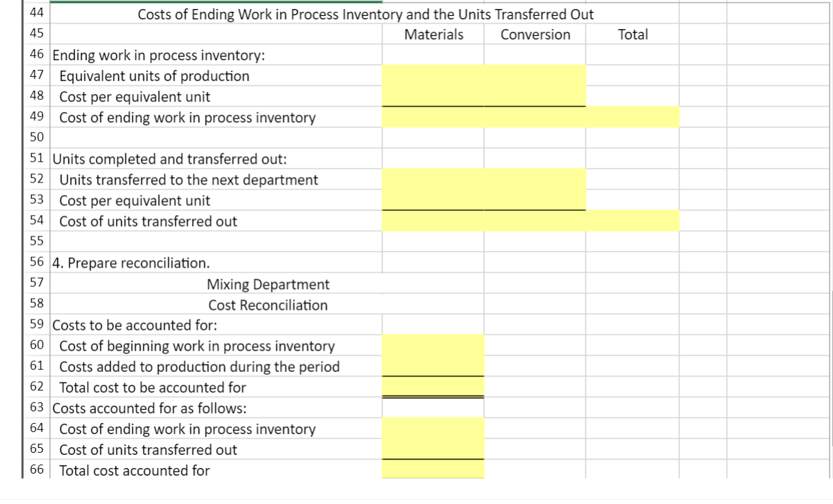Image resolution: width=833 pixels, height=504 pixels.
Task: Click reconciliation cell for Cost of units transferred out
Action: point(433,449)
